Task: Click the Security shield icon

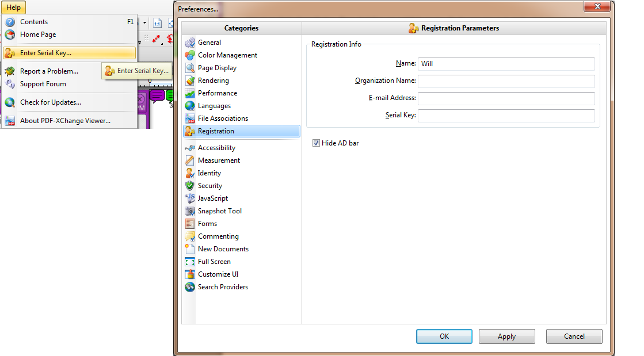Action: tap(190, 186)
